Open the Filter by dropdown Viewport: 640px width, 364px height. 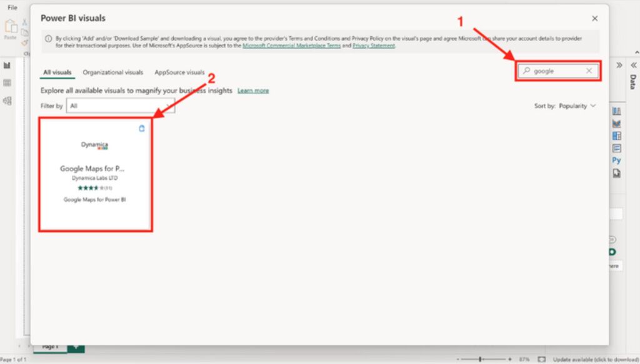point(120,106)
